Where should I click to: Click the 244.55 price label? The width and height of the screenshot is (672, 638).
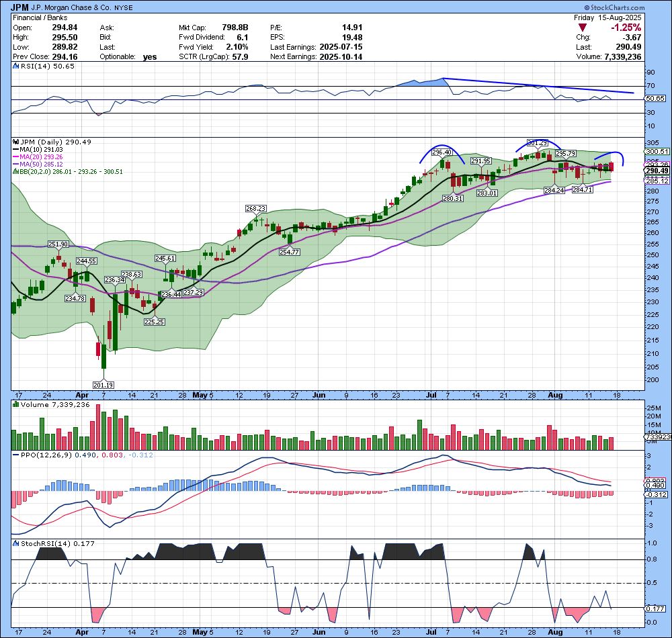point(87,261)
